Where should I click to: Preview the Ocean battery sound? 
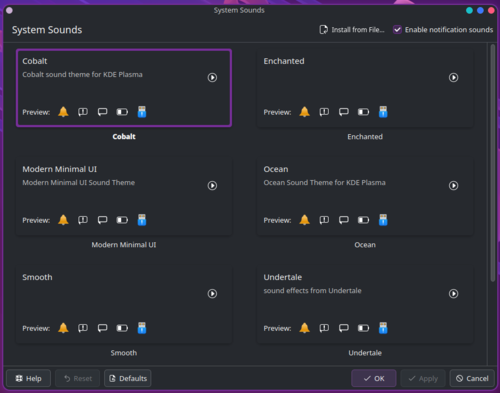point(363,220)
